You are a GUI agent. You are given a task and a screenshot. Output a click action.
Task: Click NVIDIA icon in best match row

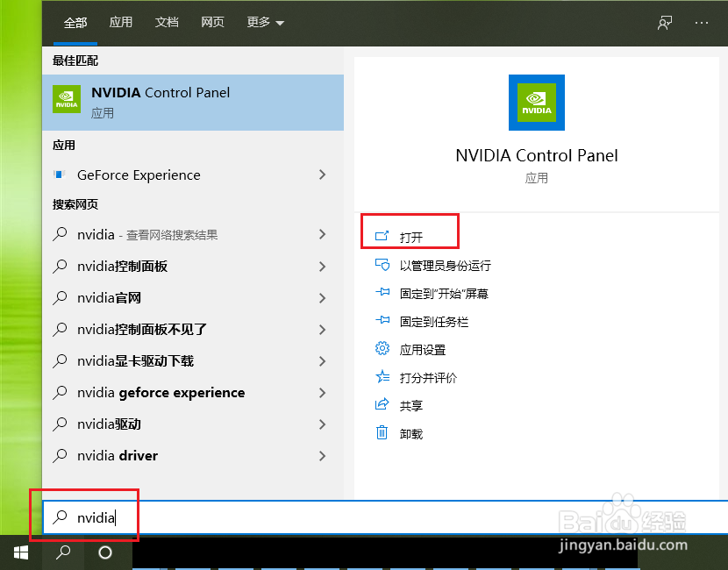pyautogui.click(x=67, y=99)
